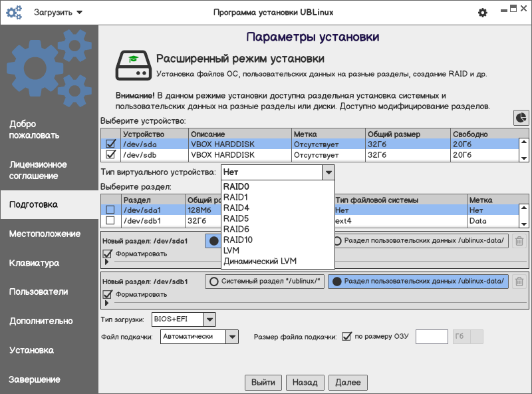
Task: Choose RAID0 from the dropdown list
Action: coord(277,186)
